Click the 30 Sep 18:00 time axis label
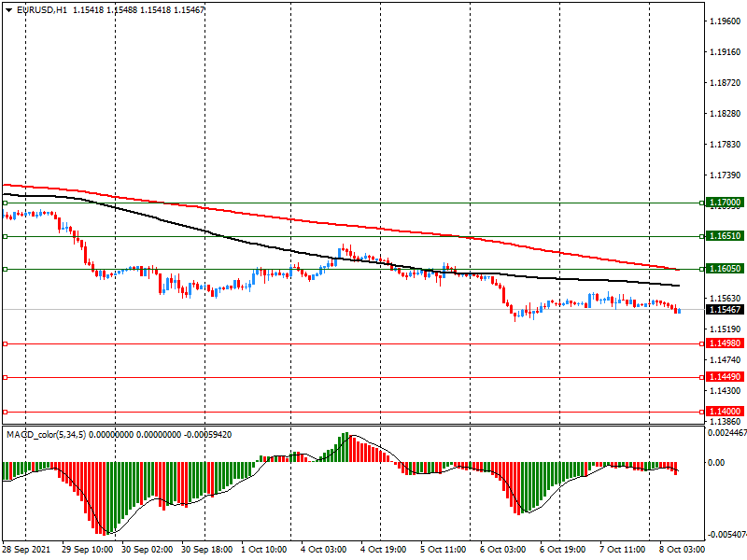 tap(206, 550)
